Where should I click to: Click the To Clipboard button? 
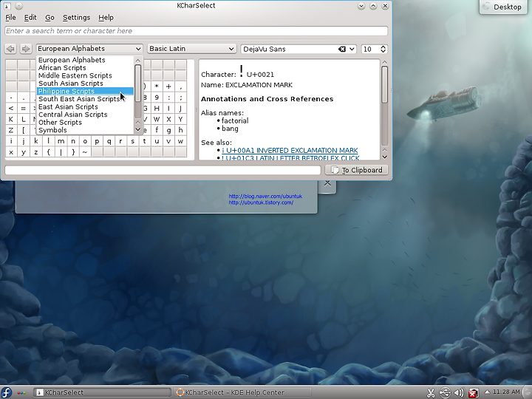tap(356, 170)
